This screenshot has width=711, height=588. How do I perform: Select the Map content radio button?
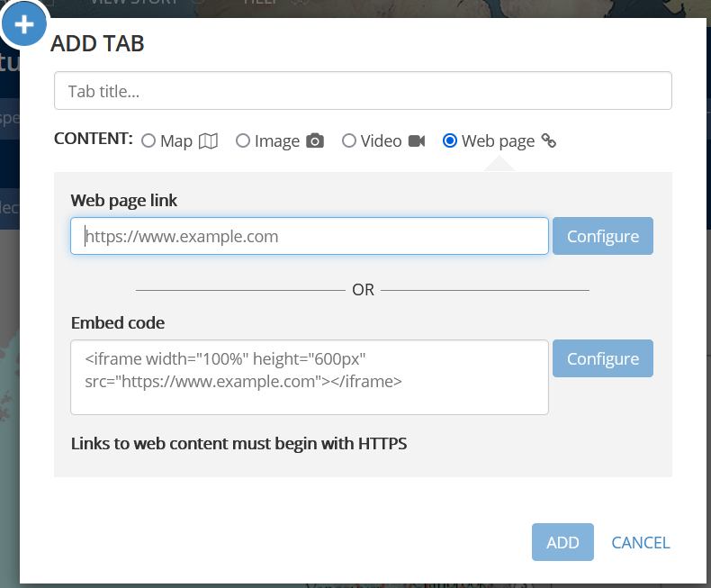(148, 140)
